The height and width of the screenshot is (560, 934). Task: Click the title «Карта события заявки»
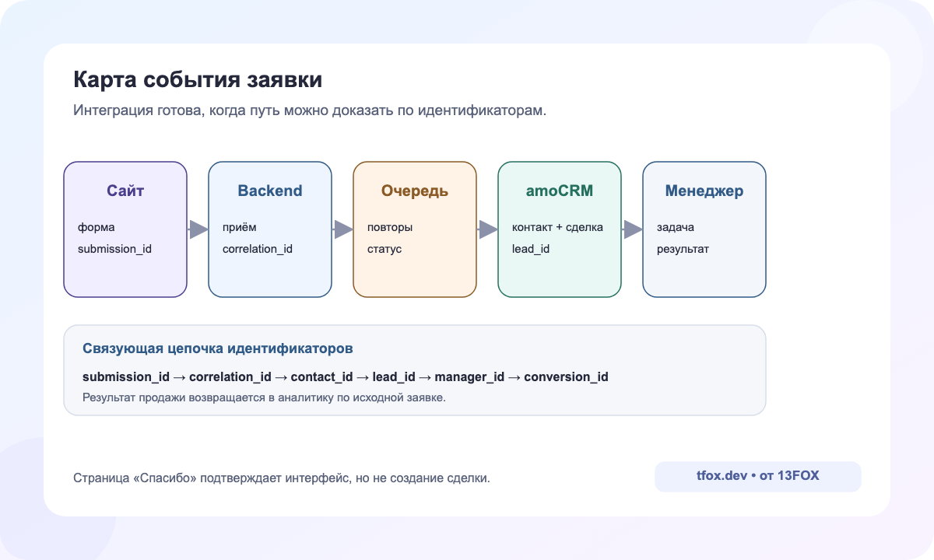(x=198, y=80)
